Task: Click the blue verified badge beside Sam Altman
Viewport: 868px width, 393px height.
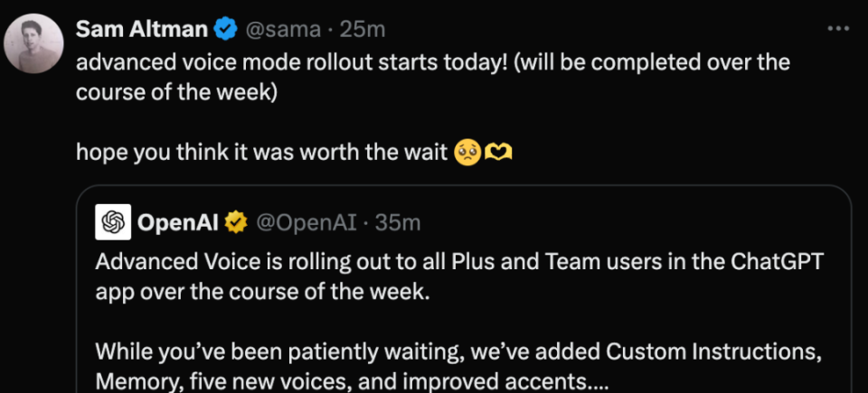Action: pos(224,29)
